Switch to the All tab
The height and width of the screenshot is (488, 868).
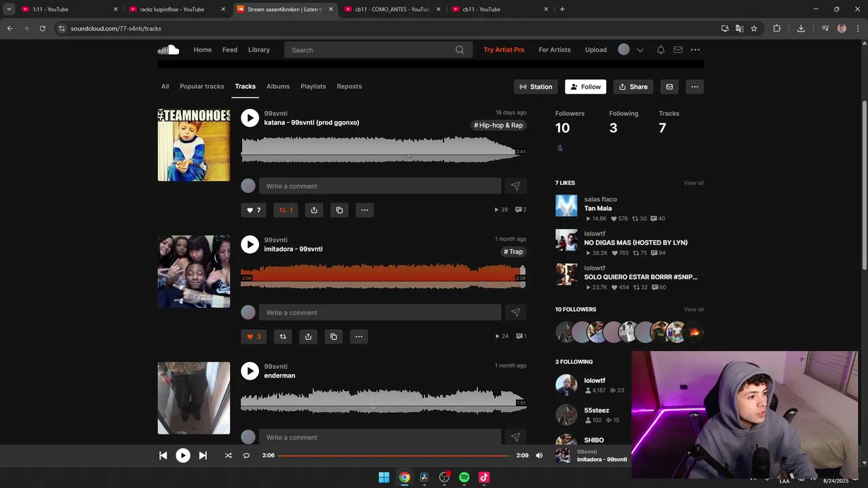[165, 86]
